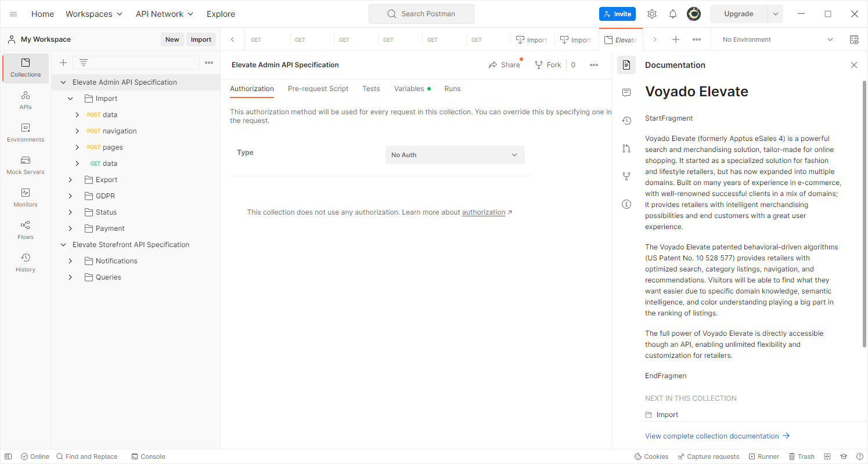Open the History sidebar panel

click(26, 263)
